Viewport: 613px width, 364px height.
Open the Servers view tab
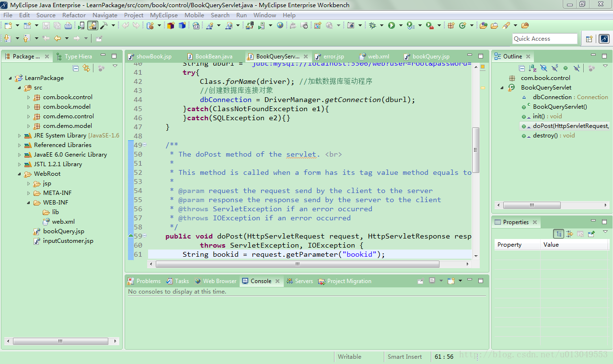[300, 281]
